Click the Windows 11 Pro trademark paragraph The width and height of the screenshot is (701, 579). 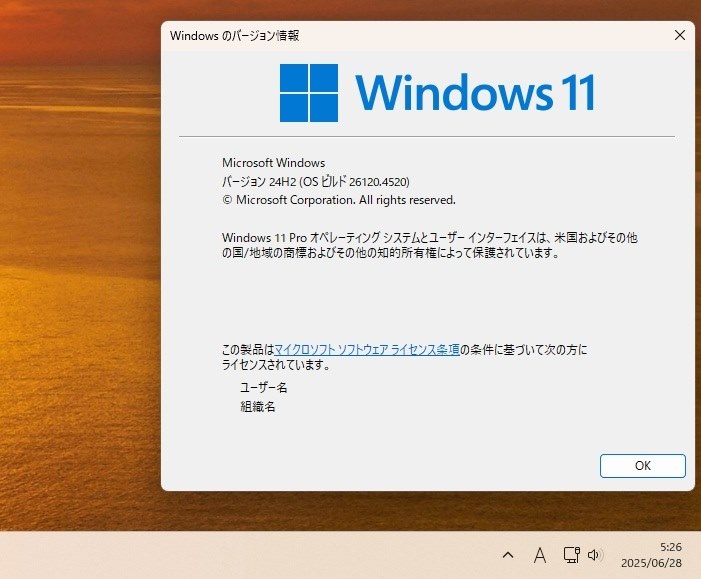click(430, 245)
